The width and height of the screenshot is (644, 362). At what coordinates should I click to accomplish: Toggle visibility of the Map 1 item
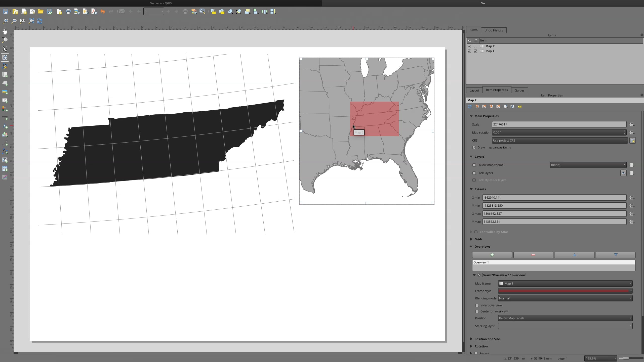tap(469, 51)
